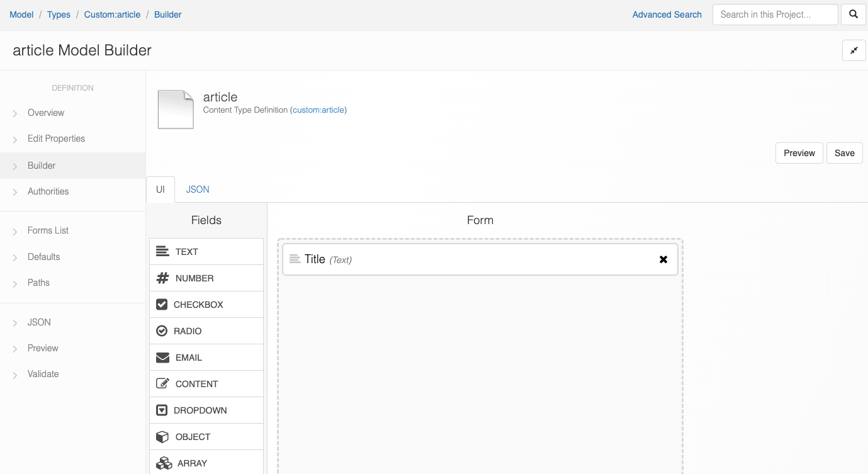Remove the Title field with X icon
Screen dimensions: 868x474
pyautogui.click(x=663, y=259)
